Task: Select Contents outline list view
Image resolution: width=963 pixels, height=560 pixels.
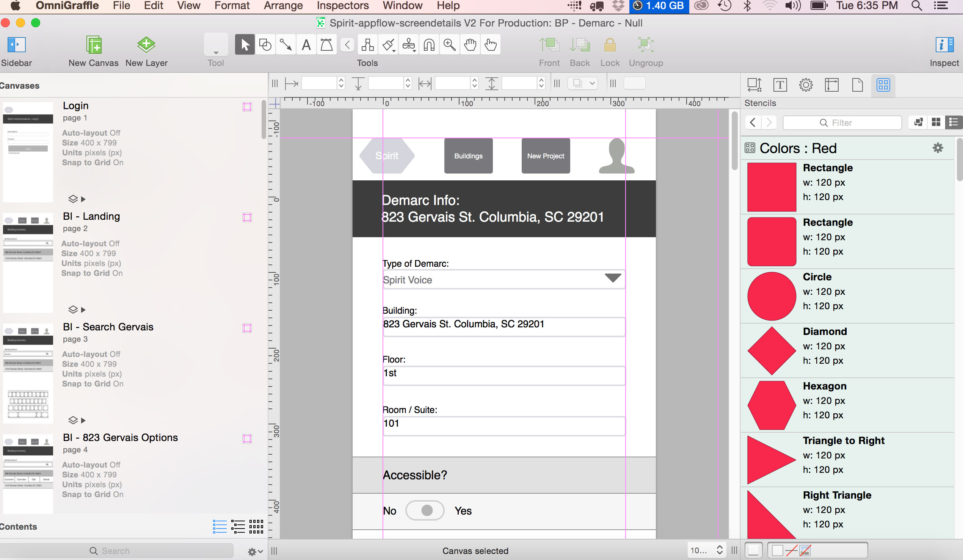Action: pos(220,527)
